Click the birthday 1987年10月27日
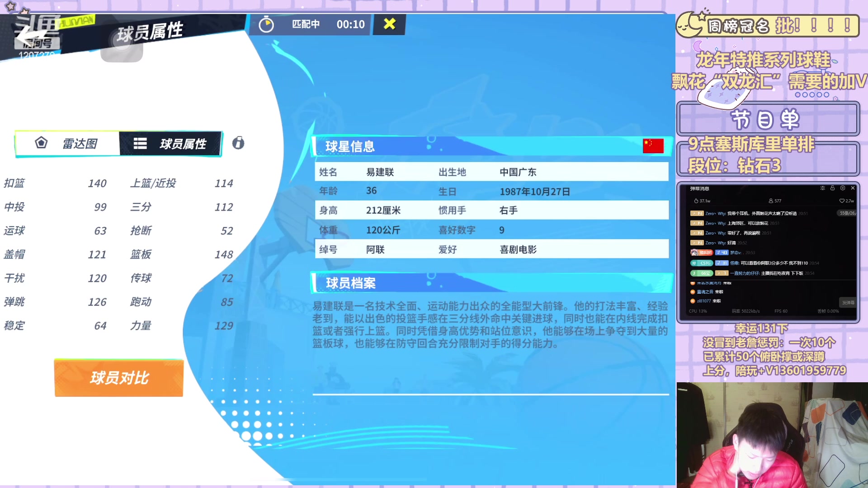 click(x=535, y=191)
